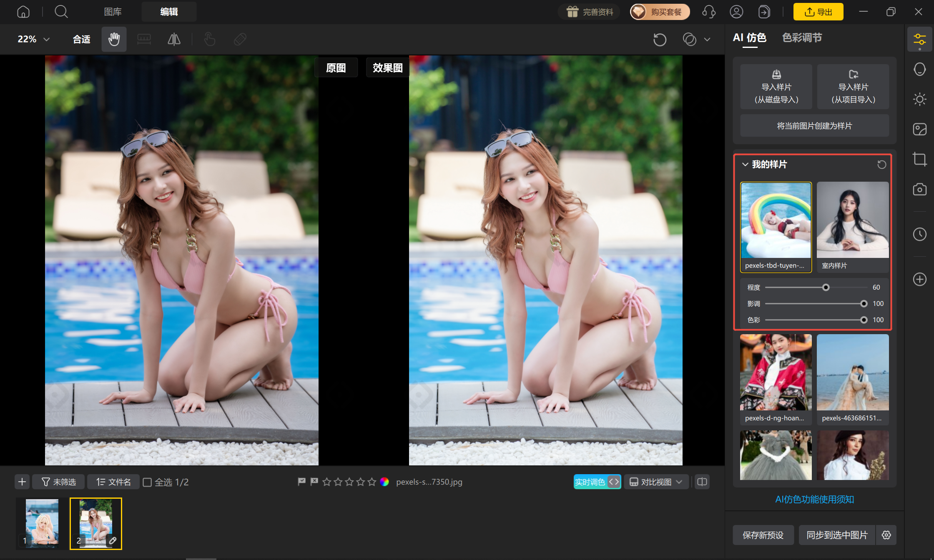
Task: Click the ruler straighten tool
Action: pyautogui.click(x=144, y=39)
